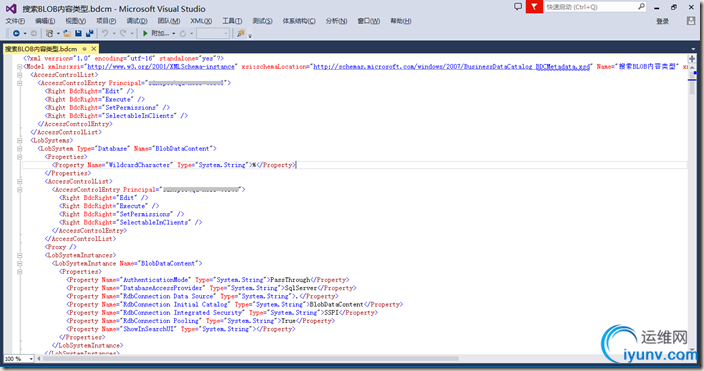Open the Undo history dropdown arrow

click(114, 33)
